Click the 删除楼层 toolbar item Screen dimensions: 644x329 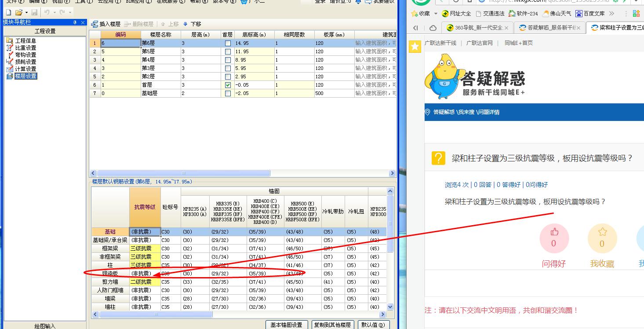coord(139,24)
